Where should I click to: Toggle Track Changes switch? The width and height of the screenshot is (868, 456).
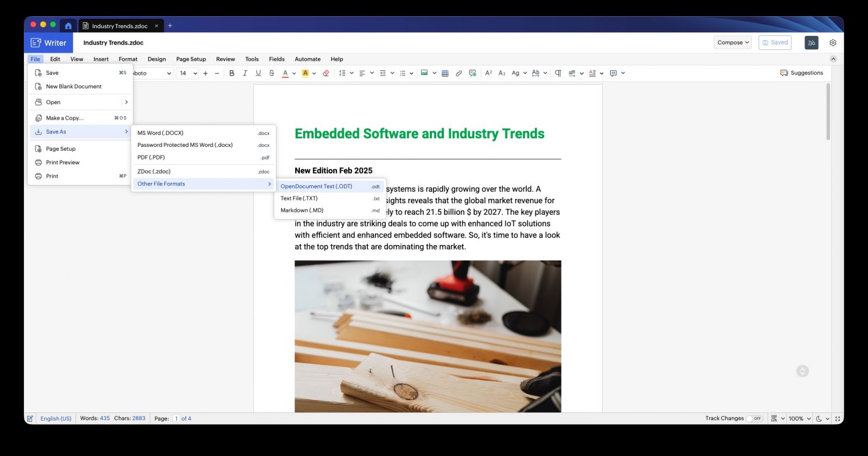click(755, 419)
